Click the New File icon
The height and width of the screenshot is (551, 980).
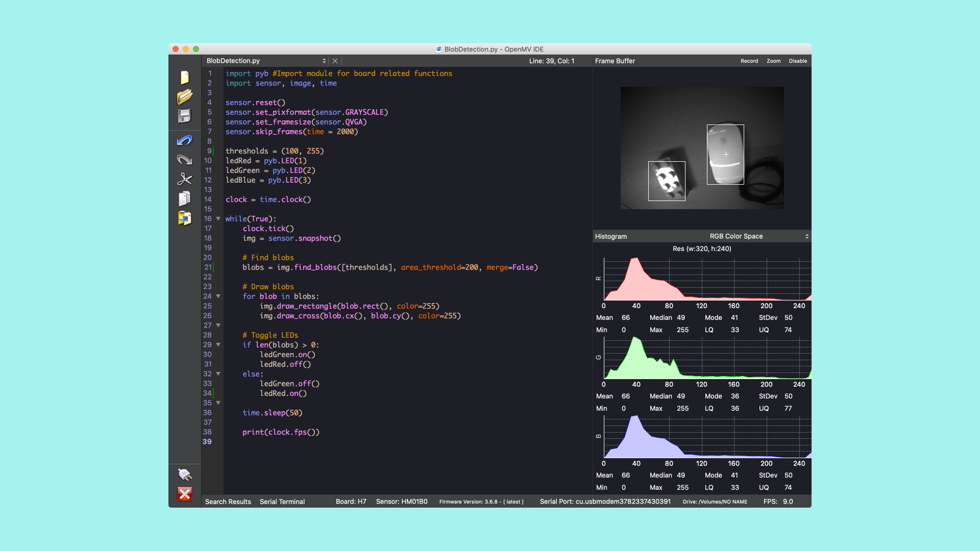click(x=184, y=77)
